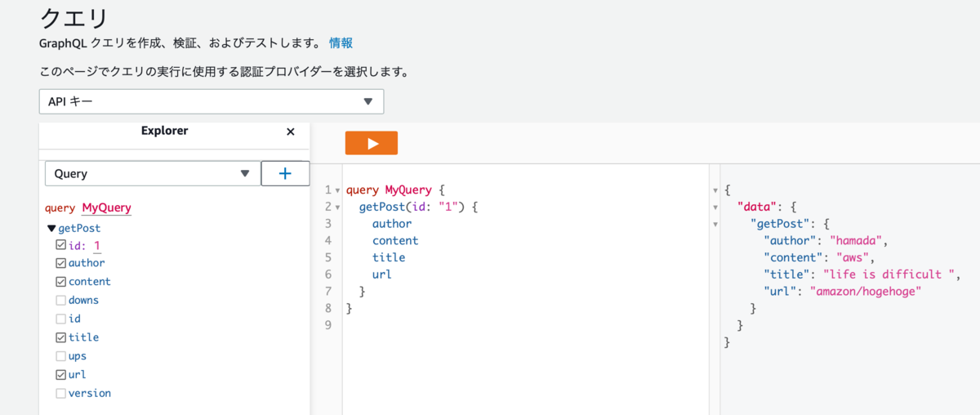
Task: Fold line 2 getPost in editor
Action: (x=338, y=207)
